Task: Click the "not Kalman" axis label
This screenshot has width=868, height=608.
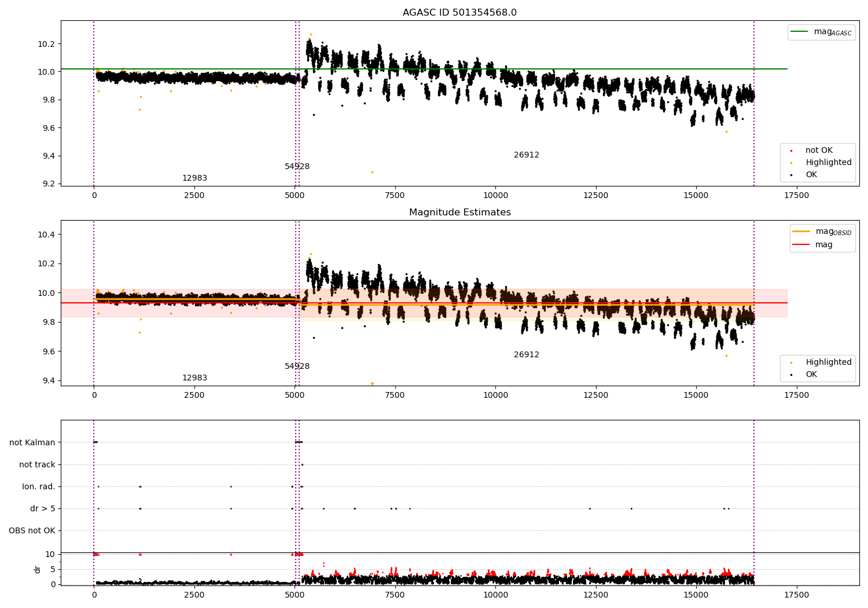Action: coord(32,443)
